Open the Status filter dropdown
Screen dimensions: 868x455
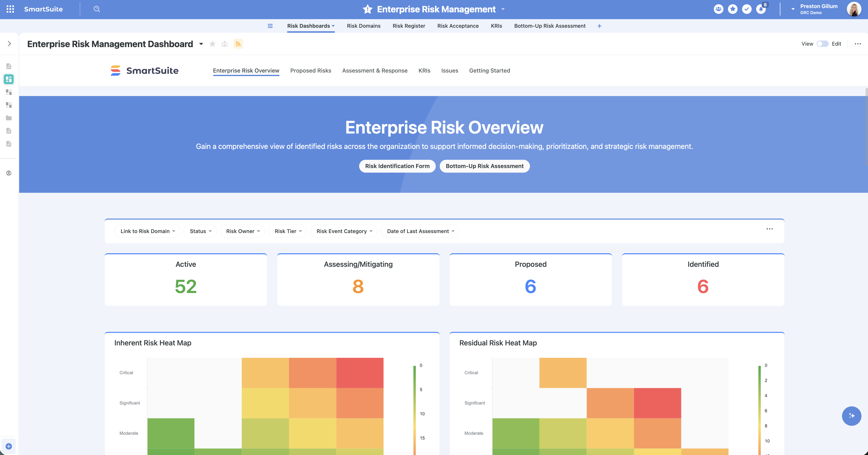(x=201, y=231)
